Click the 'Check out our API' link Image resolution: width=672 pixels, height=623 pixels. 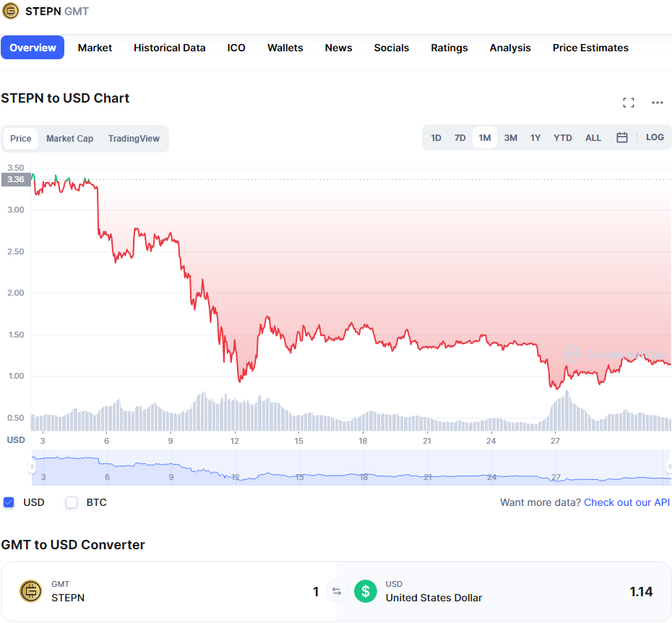point(626,502)
